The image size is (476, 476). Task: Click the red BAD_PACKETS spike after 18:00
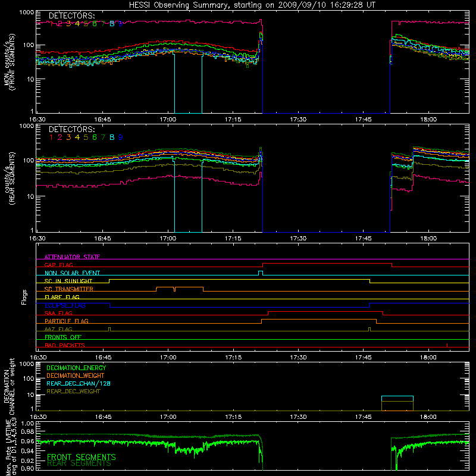(447, 345)
